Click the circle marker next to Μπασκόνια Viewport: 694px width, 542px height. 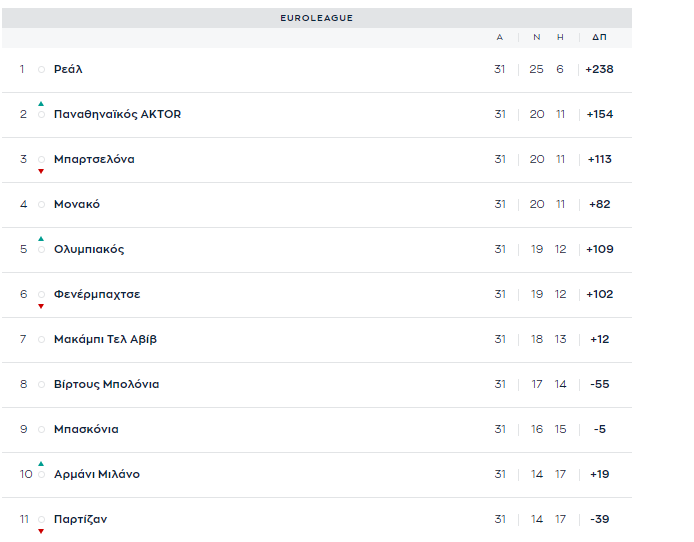click(x=41, y=429)
